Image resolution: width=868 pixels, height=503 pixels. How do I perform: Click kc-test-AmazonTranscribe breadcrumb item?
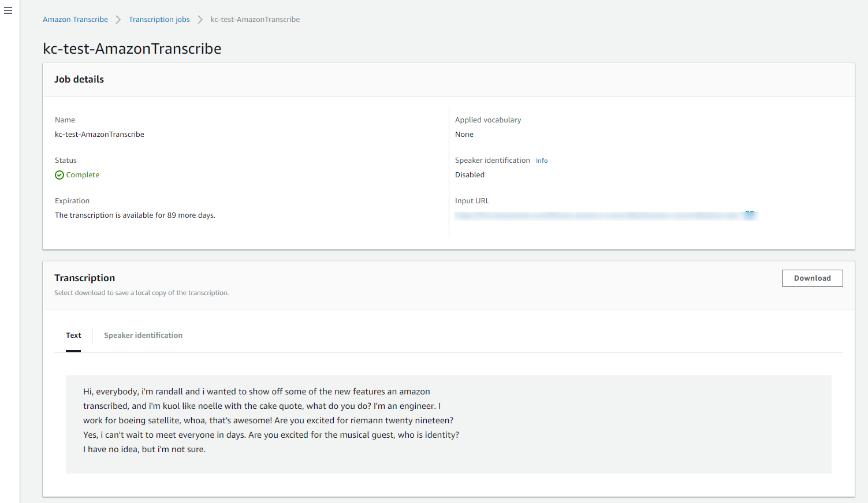pyautogui.click(x=255, y=20)
